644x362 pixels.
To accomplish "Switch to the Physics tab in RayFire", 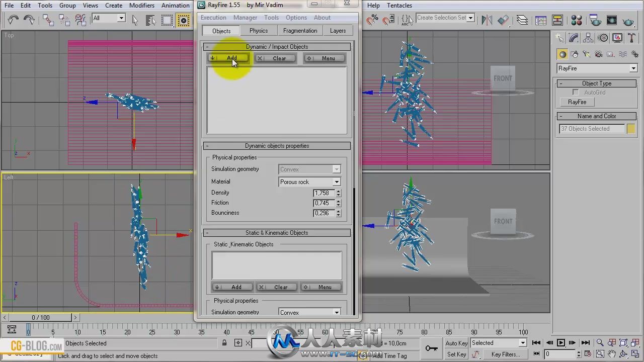I will (x=259, y=31).
